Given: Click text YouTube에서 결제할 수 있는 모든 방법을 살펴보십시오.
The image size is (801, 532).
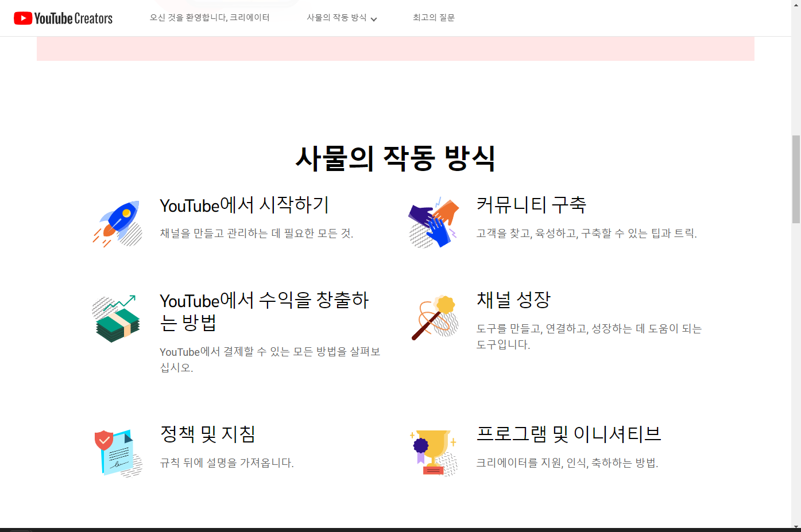Looking at the screenshot, I should click(x=270, y=359).
